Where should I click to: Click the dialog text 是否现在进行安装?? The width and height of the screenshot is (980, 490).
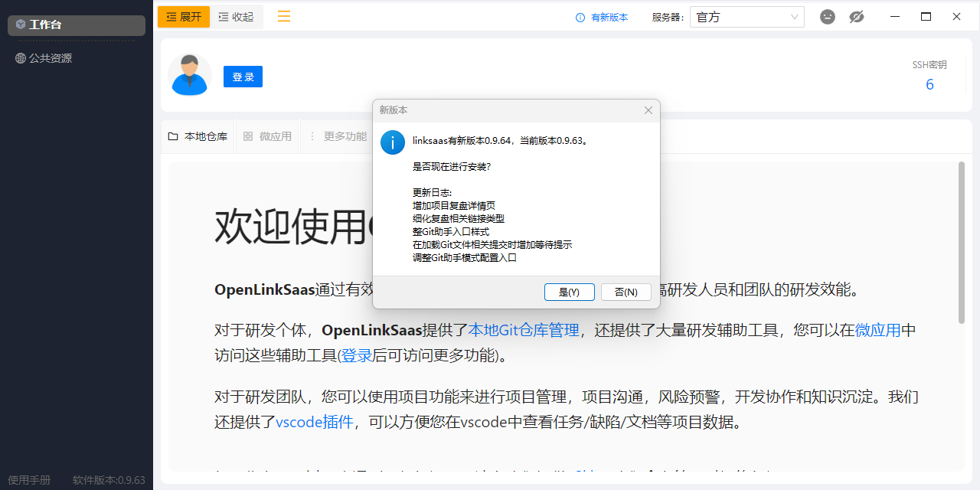452,166
